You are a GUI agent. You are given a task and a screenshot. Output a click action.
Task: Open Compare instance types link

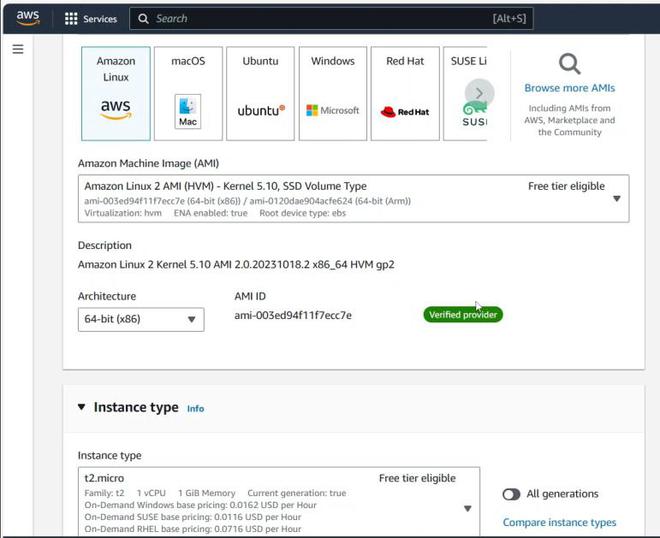(x=559, y=522)
